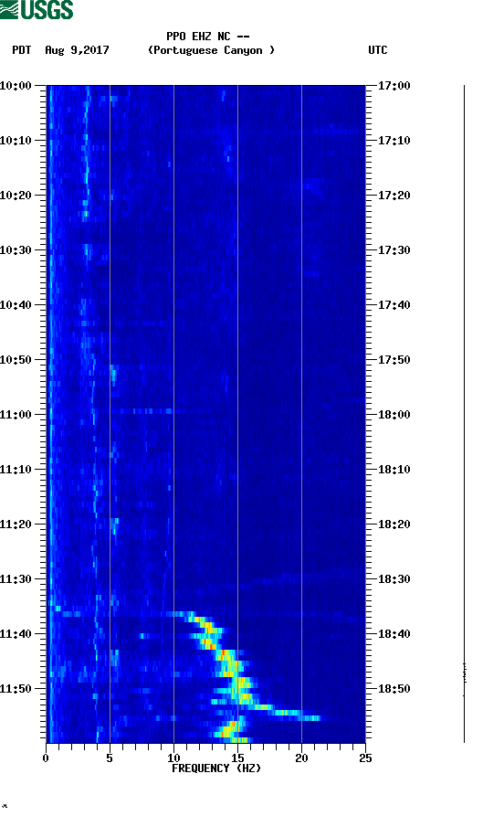The width and height of the screenshot is (504, 816).
Task: Click the '17:30' UTC time label
Action: [394, 249]
